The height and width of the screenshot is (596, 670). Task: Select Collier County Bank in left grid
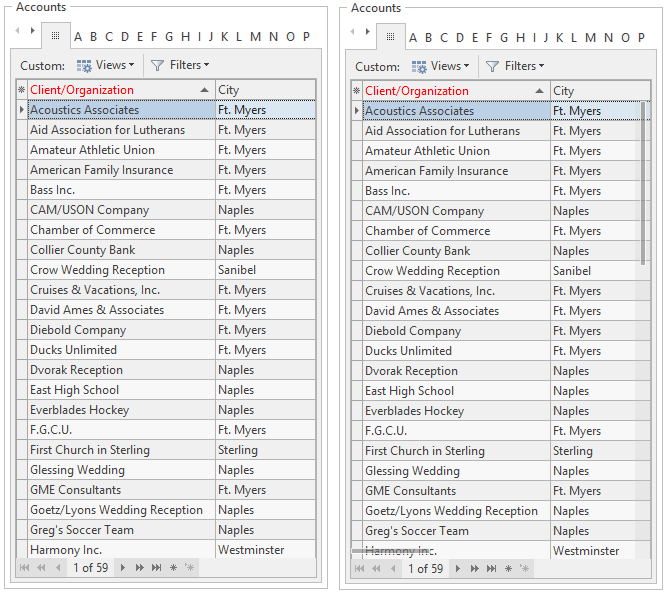166,250
